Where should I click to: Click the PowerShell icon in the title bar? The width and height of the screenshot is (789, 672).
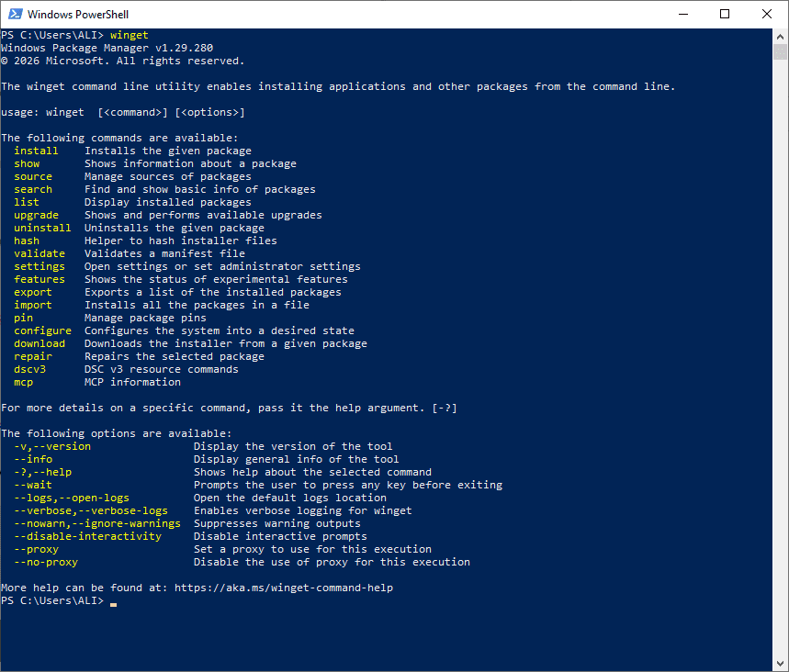tap(16, 14)
